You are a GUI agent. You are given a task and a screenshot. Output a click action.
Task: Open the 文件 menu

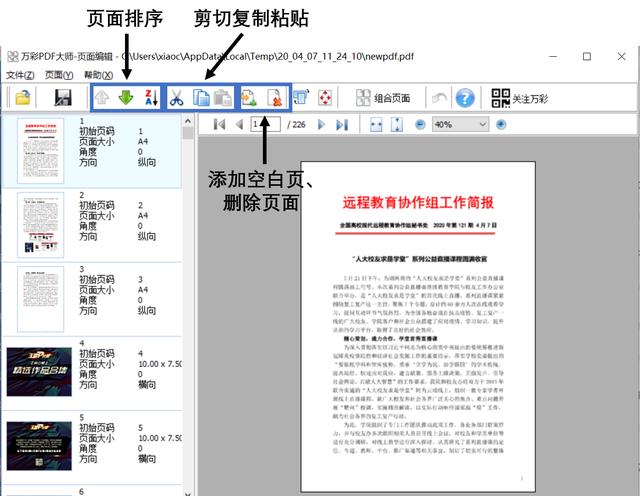point(20,75)
